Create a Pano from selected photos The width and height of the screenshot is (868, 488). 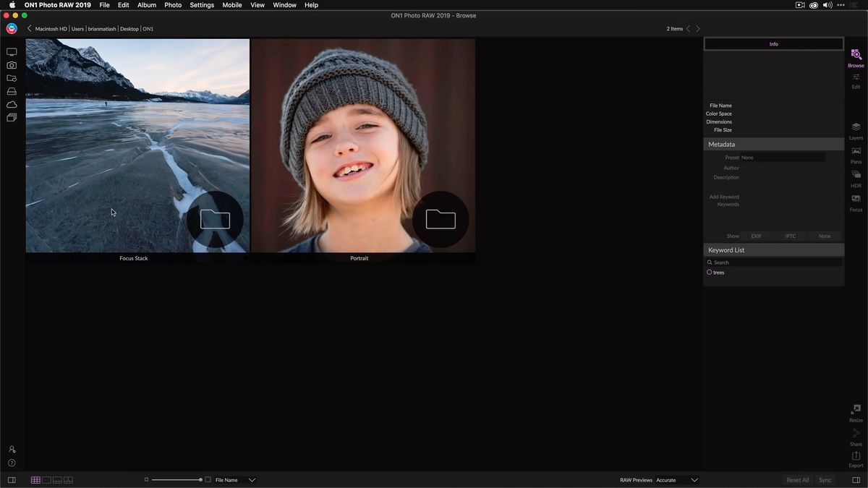856,154
